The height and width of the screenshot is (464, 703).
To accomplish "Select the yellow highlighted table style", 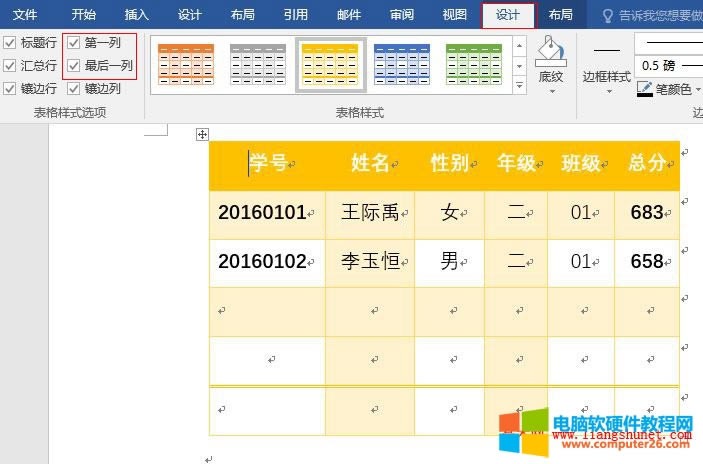I will (x=330, y=64).
